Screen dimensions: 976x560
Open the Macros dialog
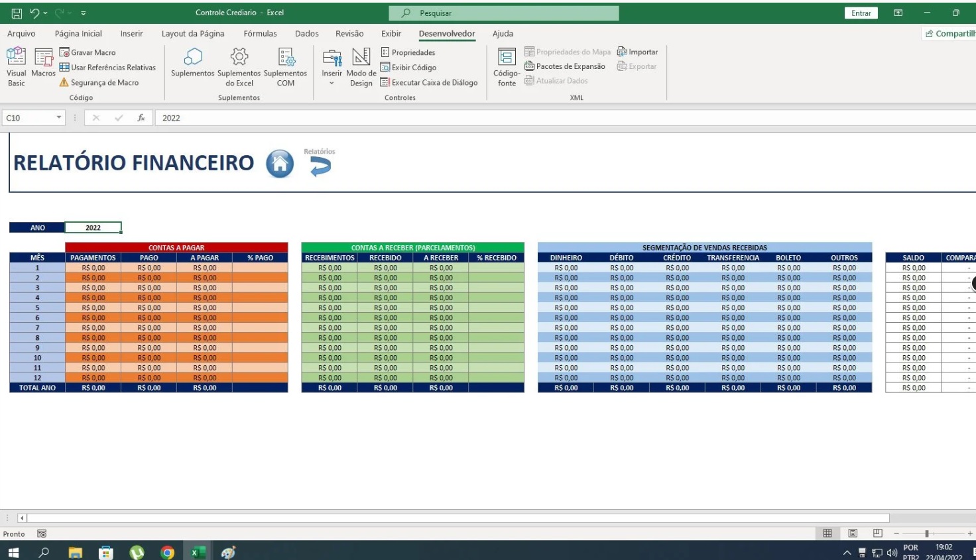pyautogui.click(x=43, y=64)
